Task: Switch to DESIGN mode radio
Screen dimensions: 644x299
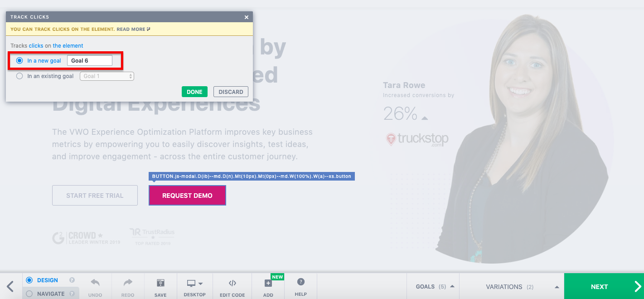Action: 29,280
